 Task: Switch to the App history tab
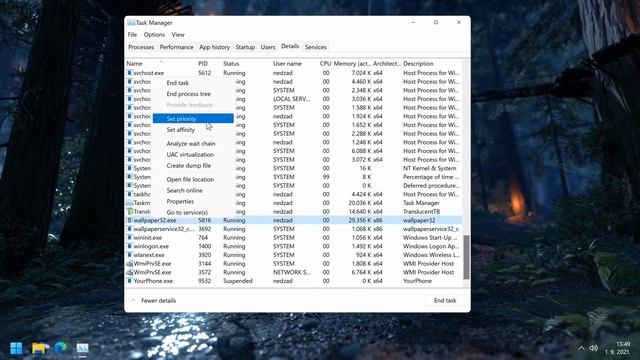(x=215, y=47)
